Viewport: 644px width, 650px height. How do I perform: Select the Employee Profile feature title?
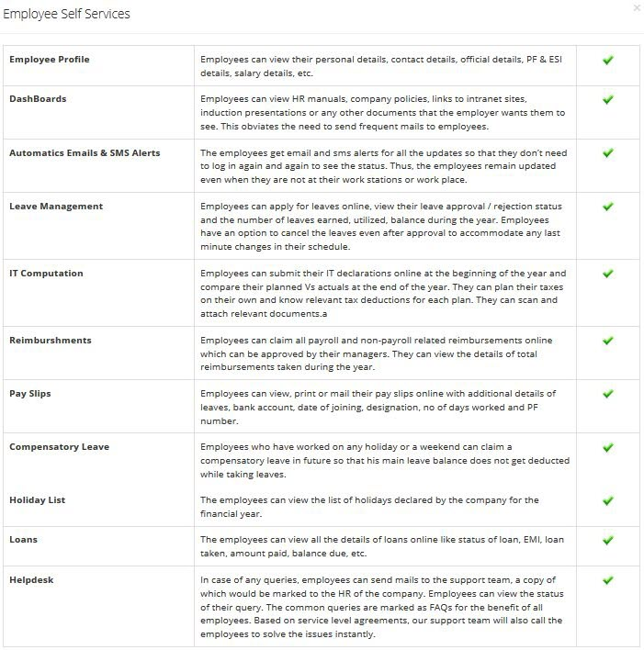(x=50, y=60)
